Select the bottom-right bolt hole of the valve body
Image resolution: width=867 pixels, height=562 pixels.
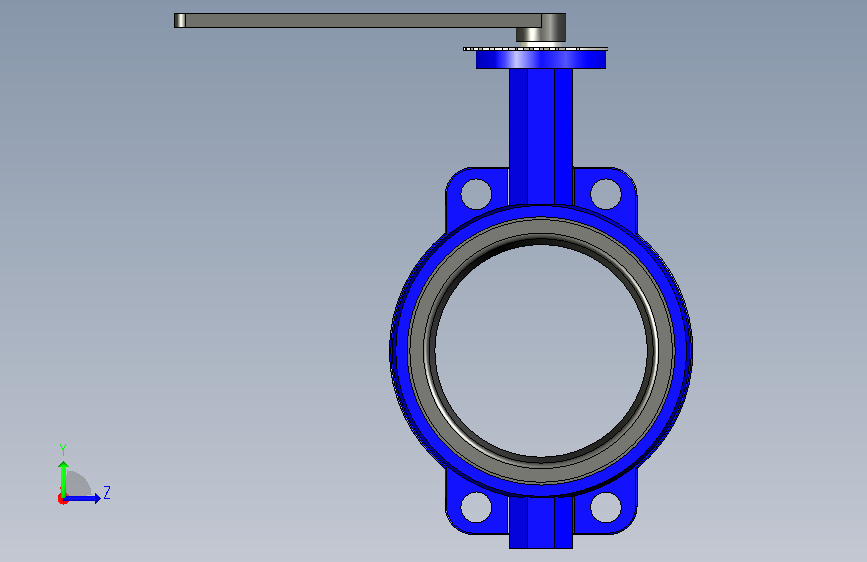coord(606,507)
